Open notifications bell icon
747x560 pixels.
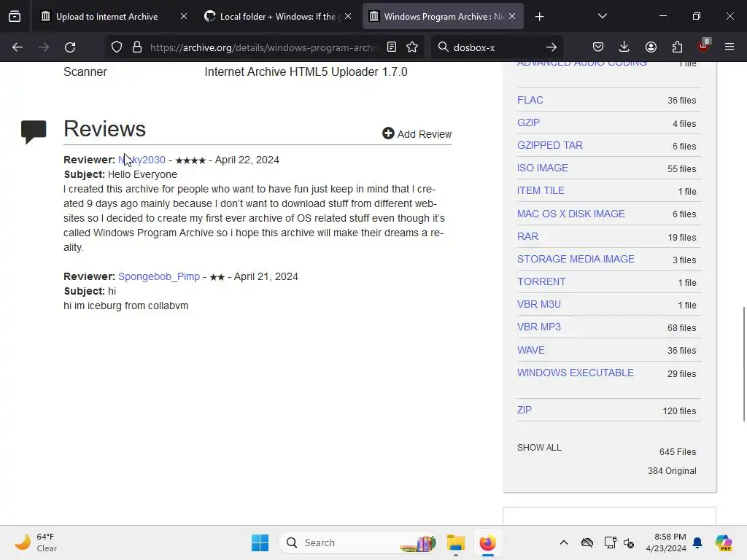(x=697, y=542)
